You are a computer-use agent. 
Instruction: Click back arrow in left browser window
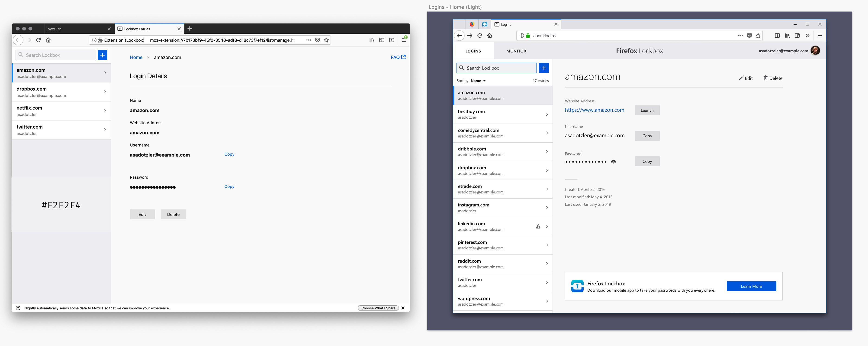18,40
